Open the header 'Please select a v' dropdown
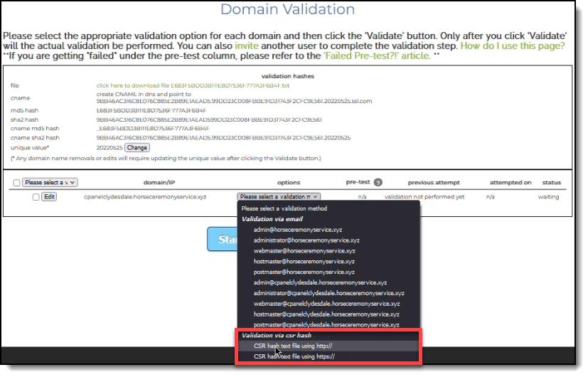 tap(50, 183)
